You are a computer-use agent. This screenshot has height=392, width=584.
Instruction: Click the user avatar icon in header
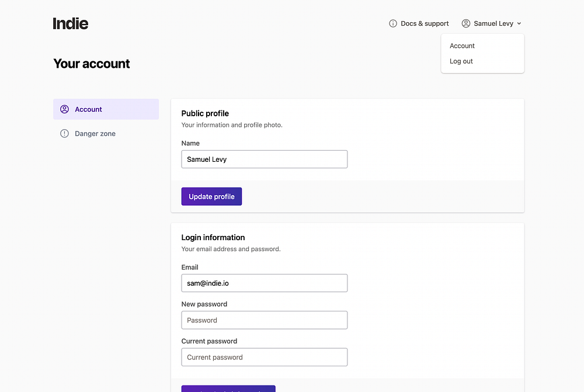pos(466,23)
